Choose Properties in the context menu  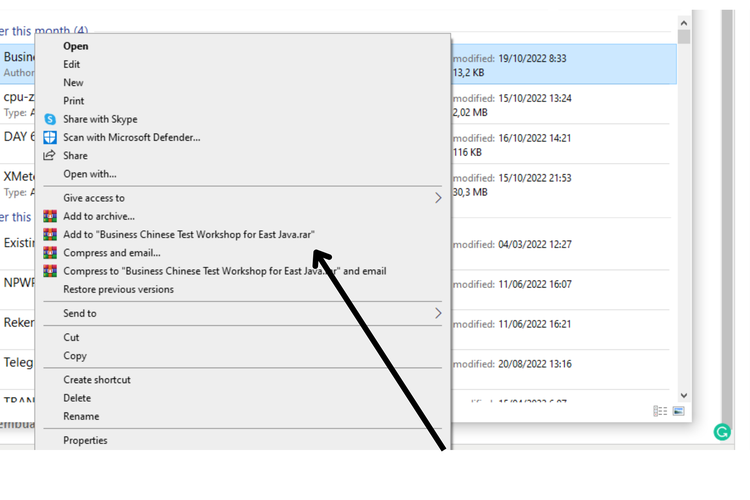(85, 440)
